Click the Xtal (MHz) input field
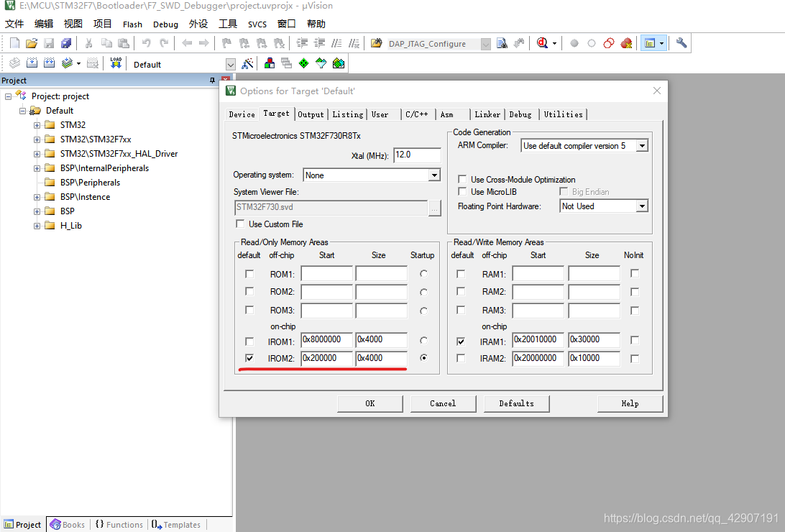This screenshot has height=532, width=785. point(417,155)
